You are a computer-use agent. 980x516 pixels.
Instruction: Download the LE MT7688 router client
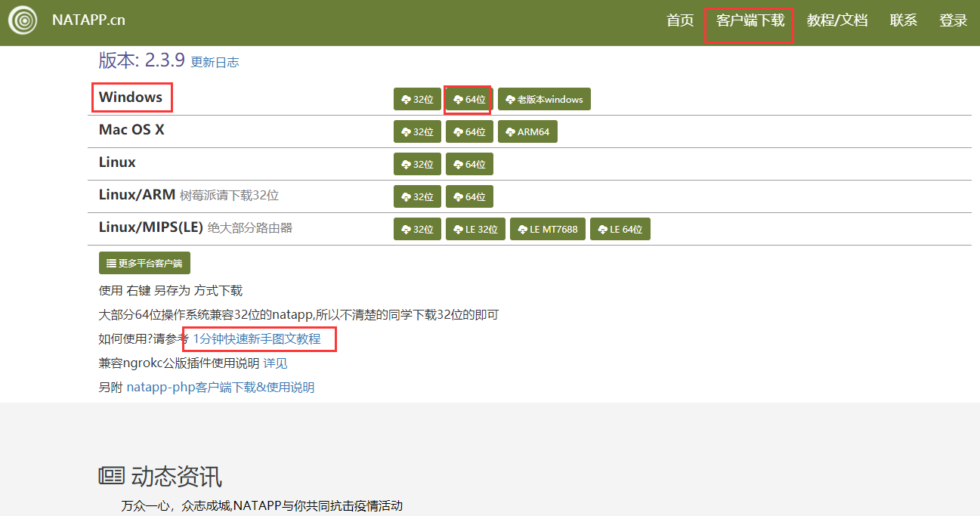coord(547,229)
